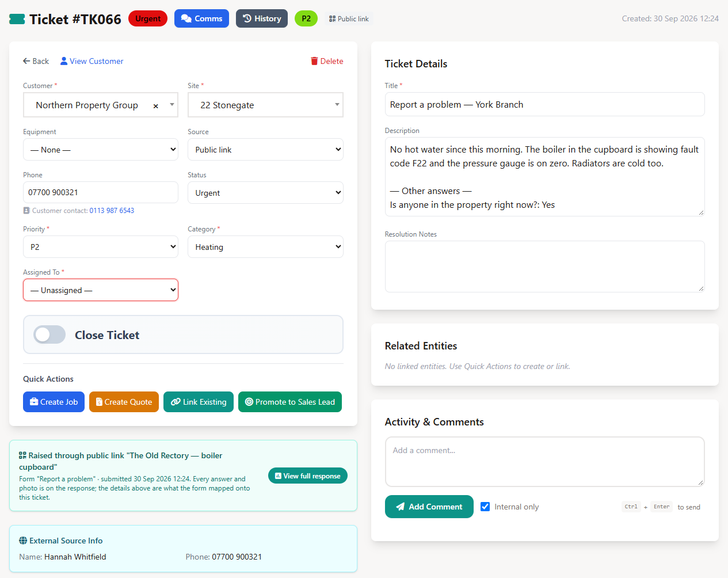Click External Source phone 07700 900321
The width and height of the screenshot is (728, 578).
click(237, 557)
